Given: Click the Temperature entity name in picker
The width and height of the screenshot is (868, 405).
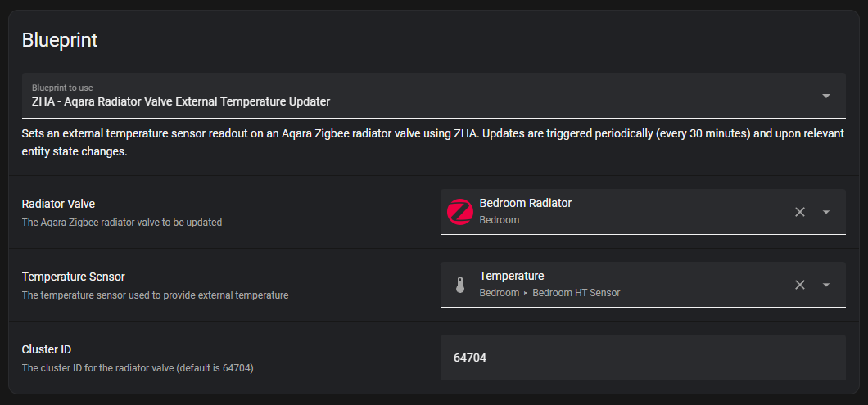Looking at the screenshot, I should tap(512, 276).
